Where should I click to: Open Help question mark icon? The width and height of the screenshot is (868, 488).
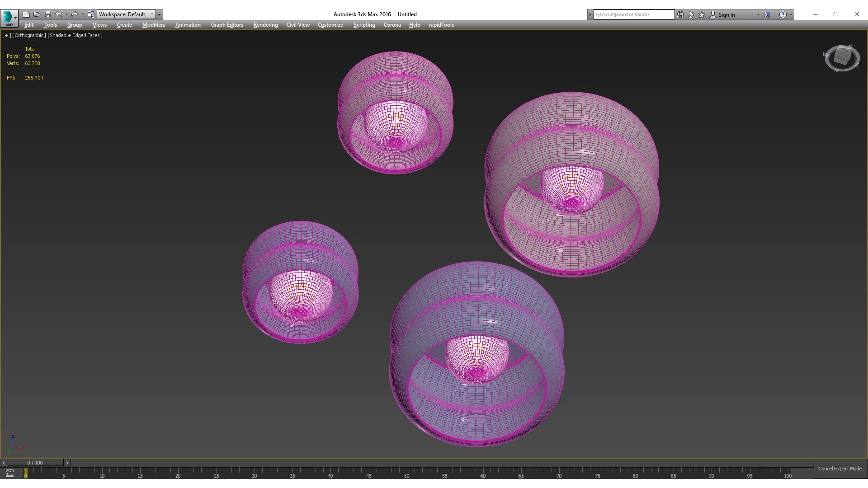click(x=783, y=14)
